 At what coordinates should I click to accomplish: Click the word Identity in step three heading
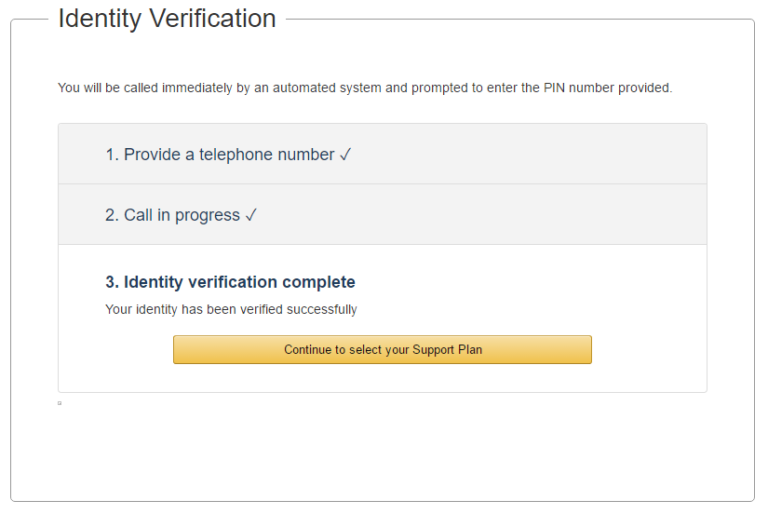click(x=152, y=282)
